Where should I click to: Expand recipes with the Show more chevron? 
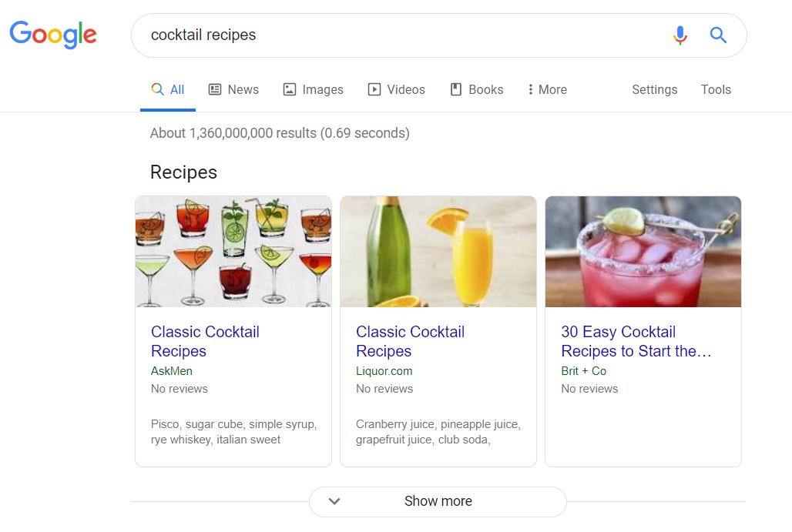[x=334, y=501]
